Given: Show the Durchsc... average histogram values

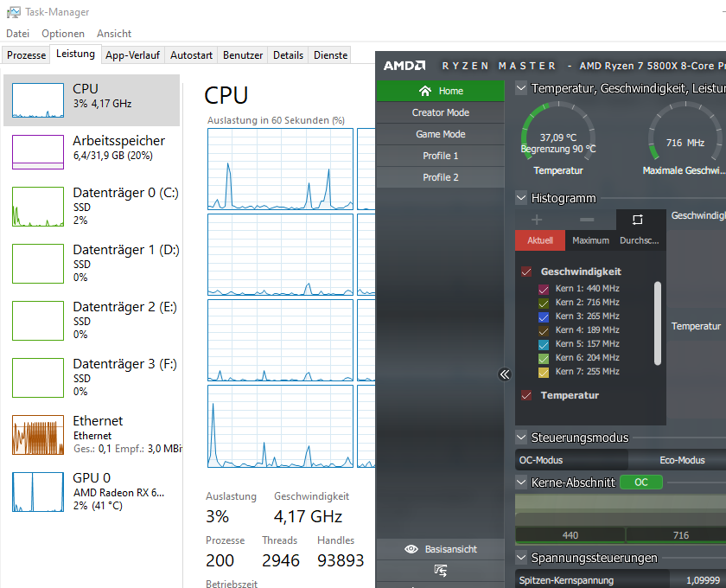Looking at the screenshot, I should tap(640, 240).
